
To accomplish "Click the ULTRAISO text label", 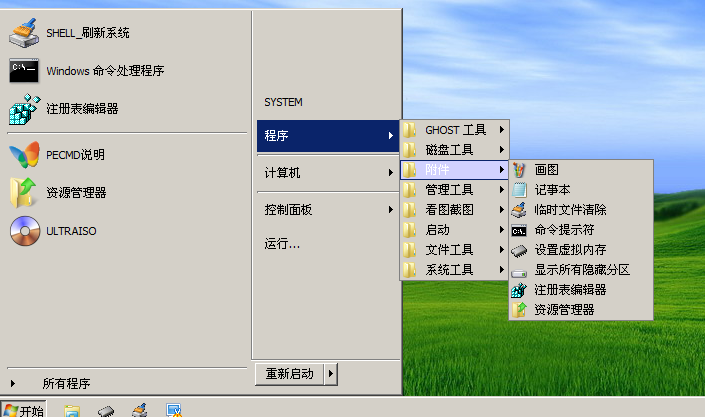I will coord(71,231).
